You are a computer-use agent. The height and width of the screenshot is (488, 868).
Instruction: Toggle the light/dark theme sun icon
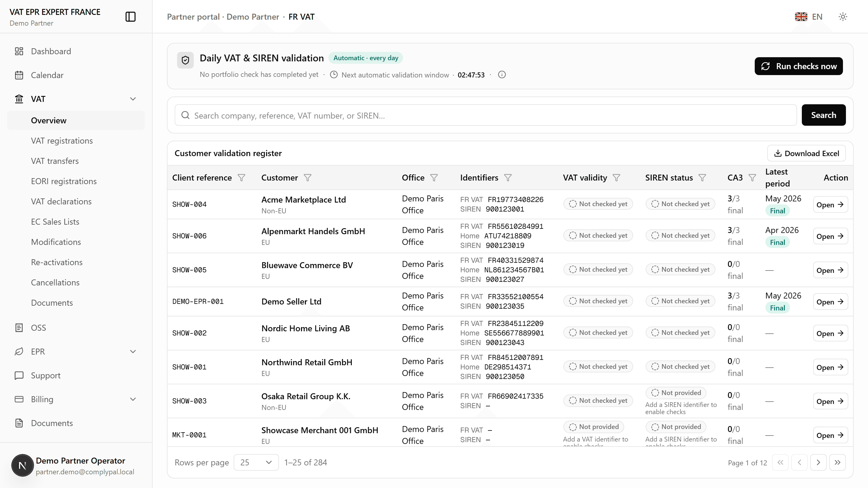click(843, 16)
